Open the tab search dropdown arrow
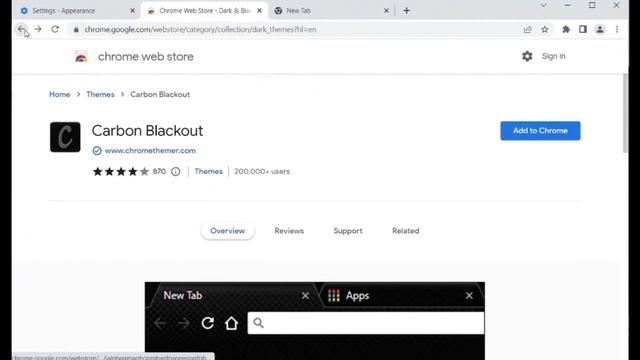The image size is (640, 360). coord(543,5)
